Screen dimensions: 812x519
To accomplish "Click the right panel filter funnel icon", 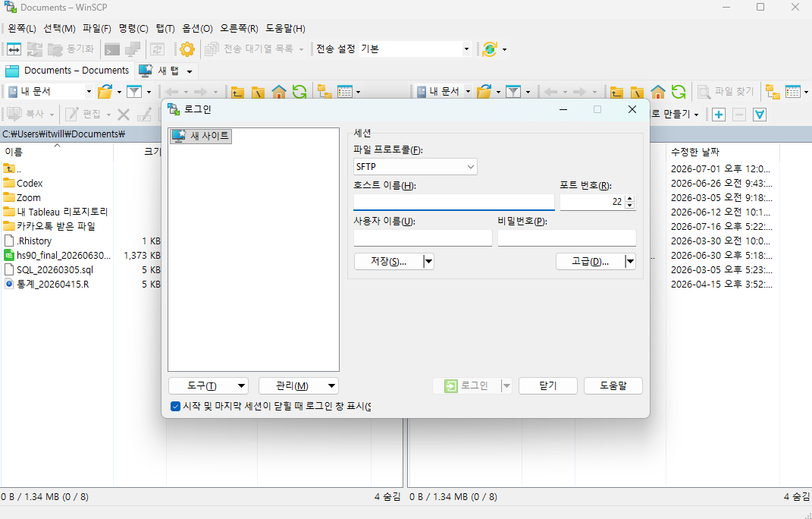I will [513, 92].
